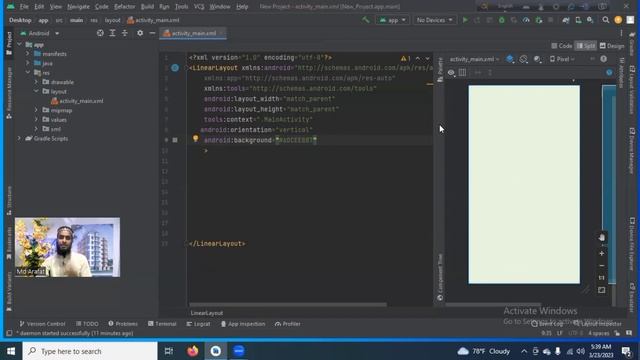
Task: Click the Type here to search box
Action: [x=90, y=351]
